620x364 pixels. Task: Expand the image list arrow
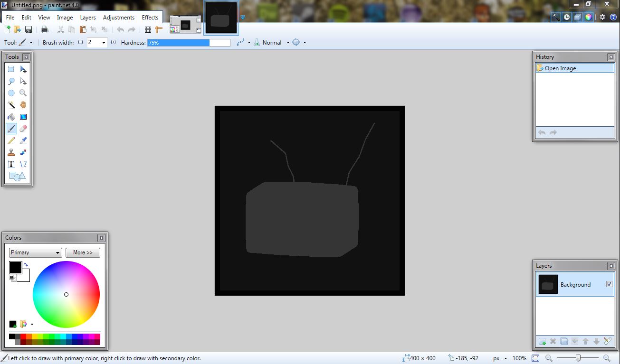tap(243, 18)
